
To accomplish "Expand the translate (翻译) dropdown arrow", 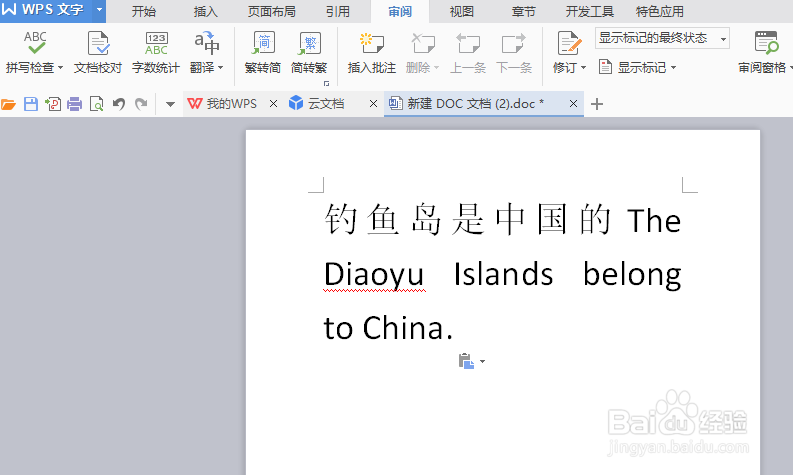I will [x=221, y=68].
